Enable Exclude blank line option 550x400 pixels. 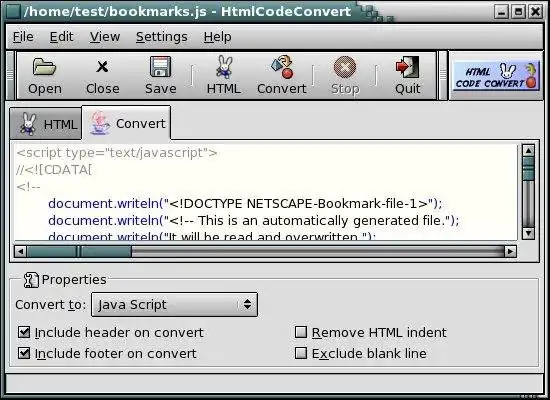tap(301, 353)
